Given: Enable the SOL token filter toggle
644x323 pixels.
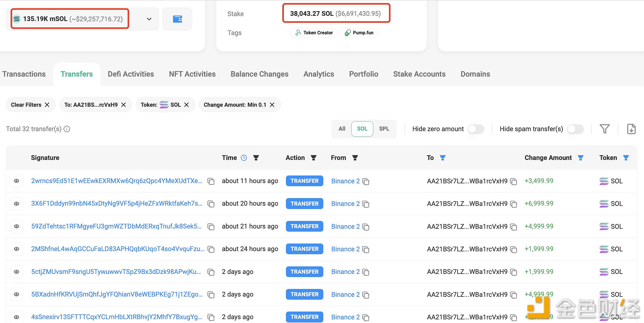Looking at the screenshot, I should pyautogui.click(x=361, y=129).
